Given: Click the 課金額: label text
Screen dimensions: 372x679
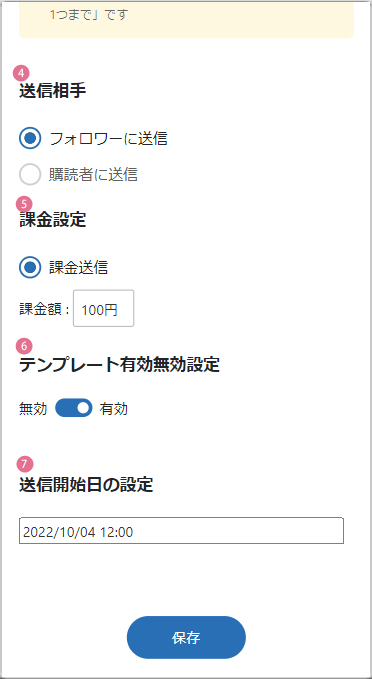Looking at the screenshot, I should coord(44,310).
